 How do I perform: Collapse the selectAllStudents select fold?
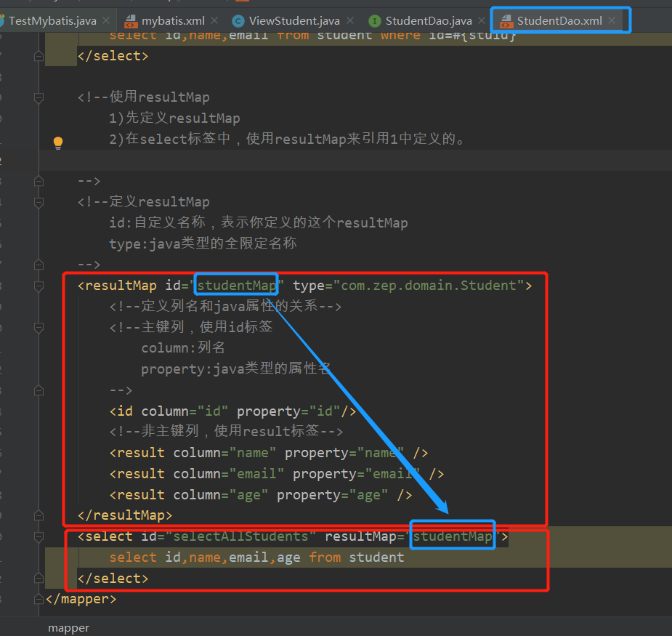pos(39,537)
